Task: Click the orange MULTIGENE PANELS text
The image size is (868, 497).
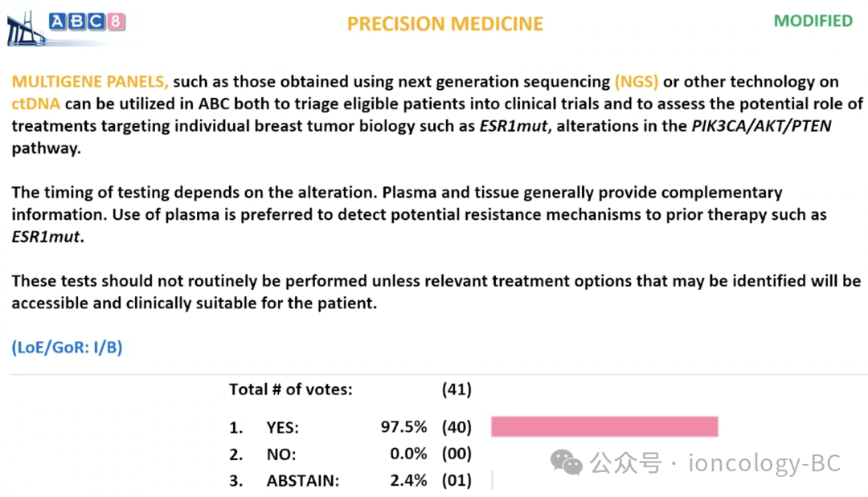Action: (90, 81)
